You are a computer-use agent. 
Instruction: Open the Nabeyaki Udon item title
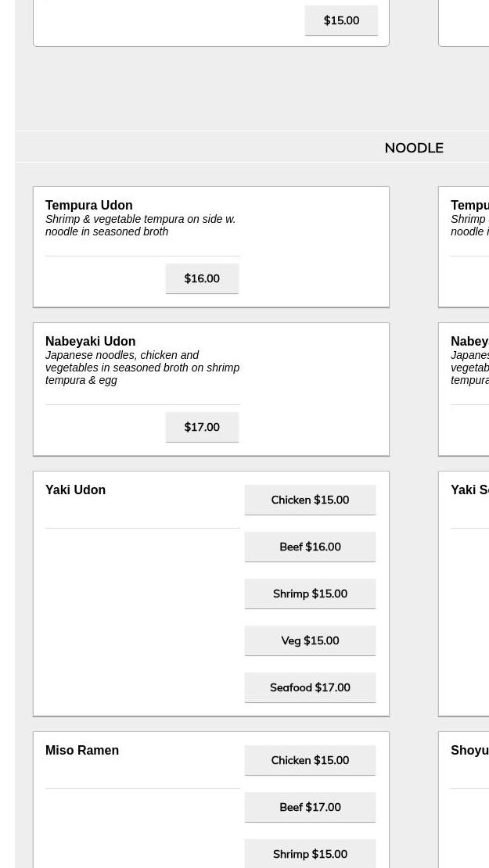(91, 341)
